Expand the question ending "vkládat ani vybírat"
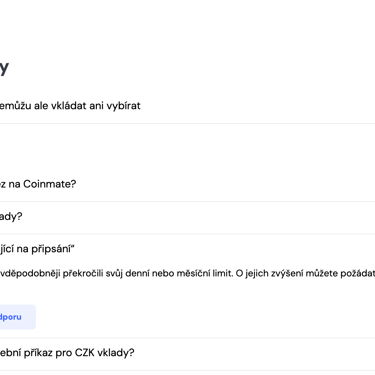375x375 pixels. pos(187,106)
